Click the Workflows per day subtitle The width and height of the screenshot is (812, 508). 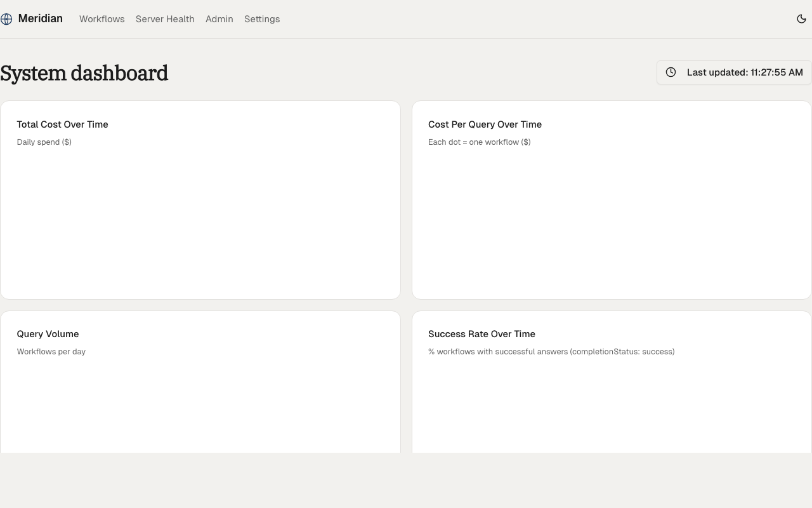tap(51, 352)
